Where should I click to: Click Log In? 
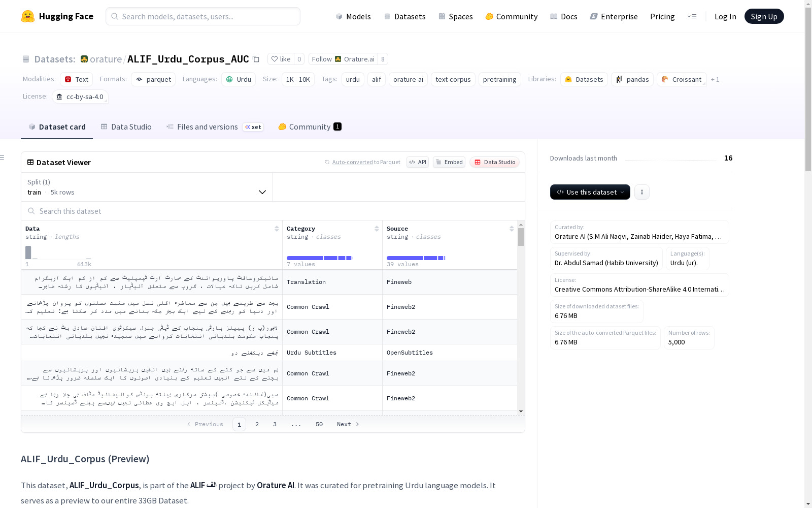click(x=725, y=16)
